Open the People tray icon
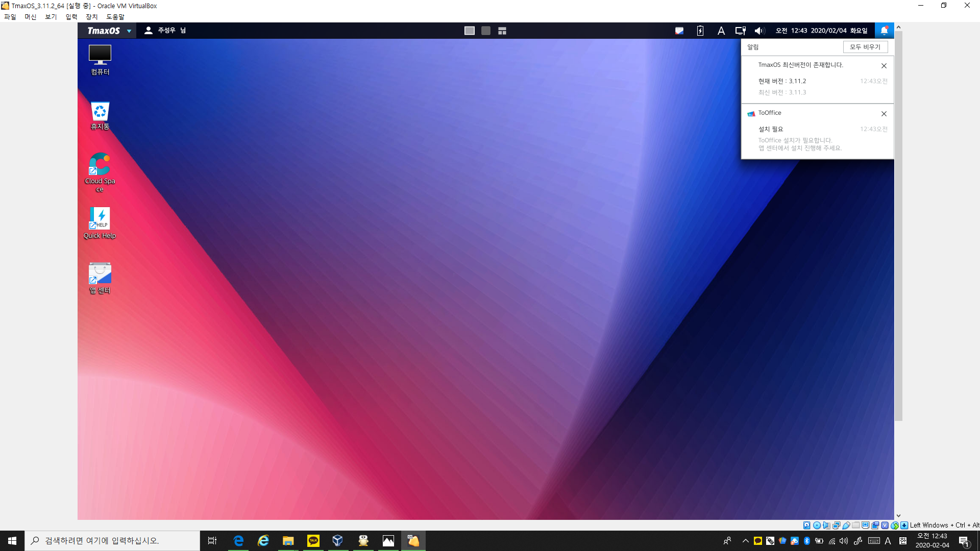The width and height of the screenshot is (980, 551). [727, 541]
